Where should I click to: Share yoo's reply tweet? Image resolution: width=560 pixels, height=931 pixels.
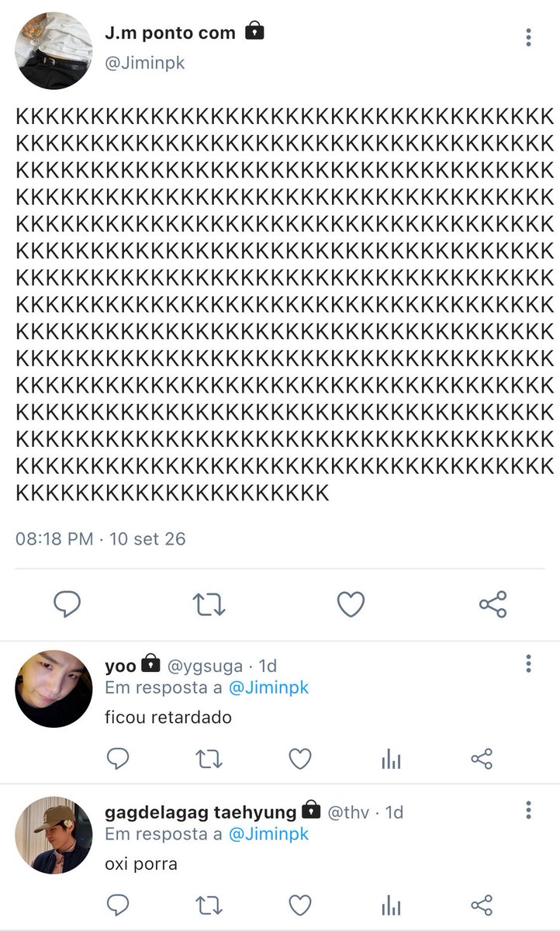[482, 759]
